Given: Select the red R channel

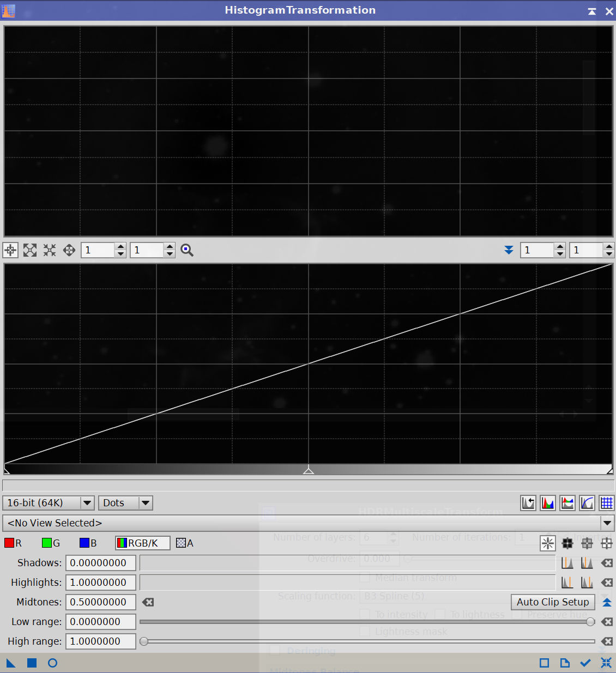Looking at the screenshot, I should tap(13, 543).
